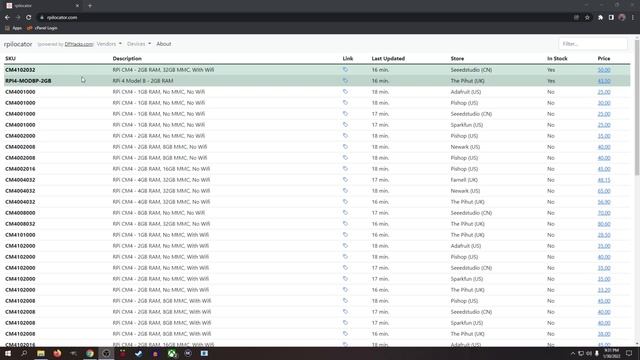
Task: Open Chrome extensions puzzle icon
Action: pyautogui.click(x=600, y=18)
